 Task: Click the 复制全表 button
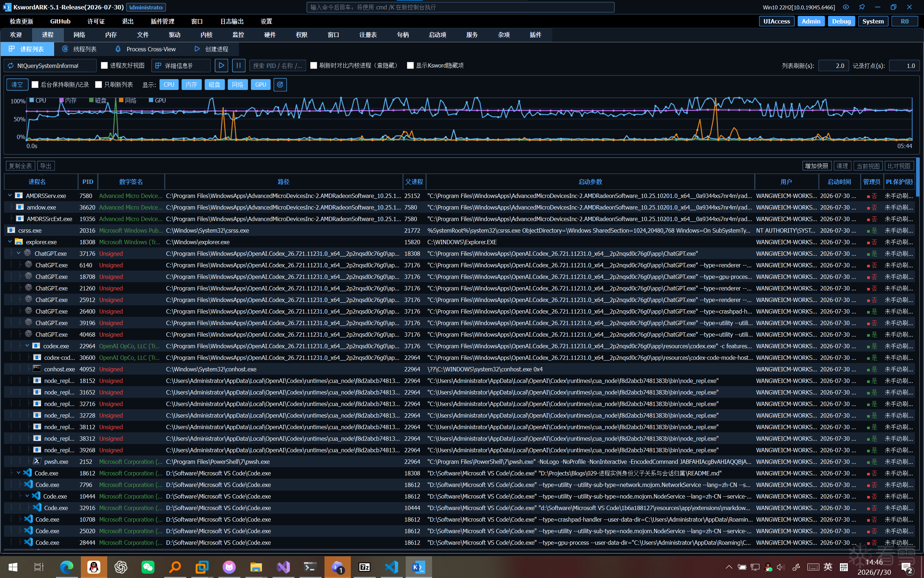(x=21, y=166)
